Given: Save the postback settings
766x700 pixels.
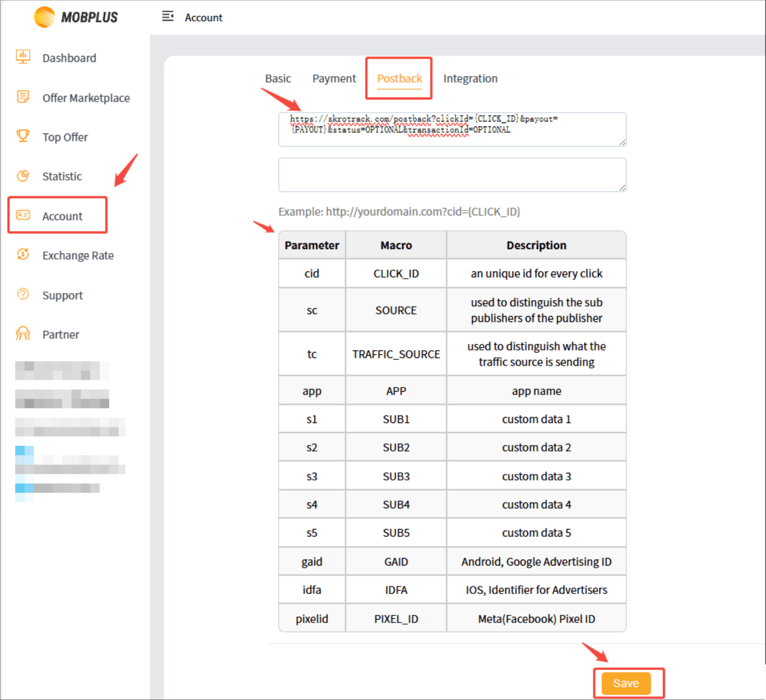Looking at the screenshot, I should 626,683.
